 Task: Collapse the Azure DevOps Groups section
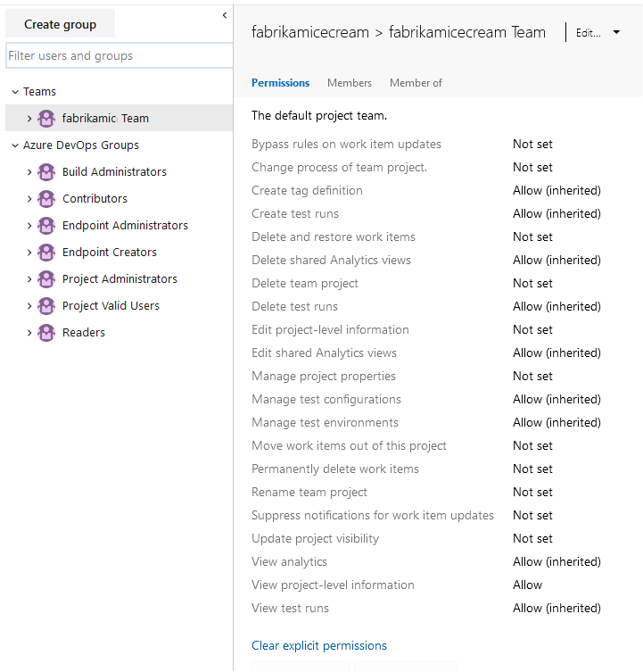(15, 145)
